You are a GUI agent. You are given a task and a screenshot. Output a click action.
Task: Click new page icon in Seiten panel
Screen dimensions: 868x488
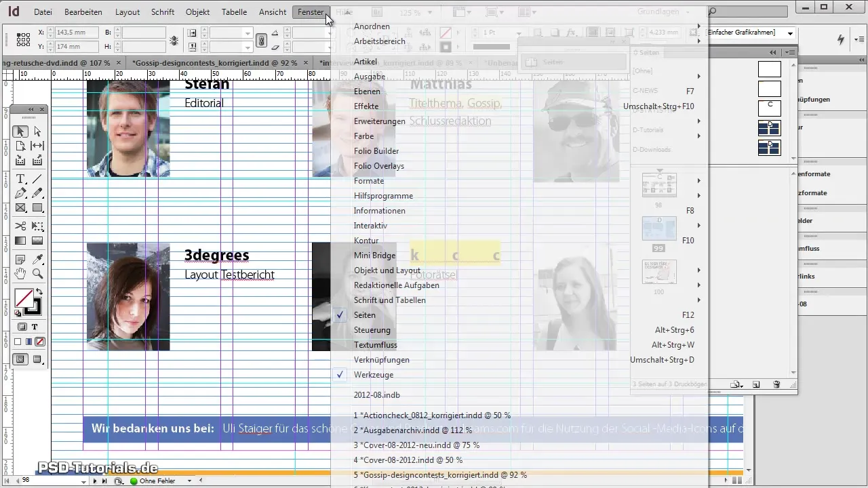[756, 384]
